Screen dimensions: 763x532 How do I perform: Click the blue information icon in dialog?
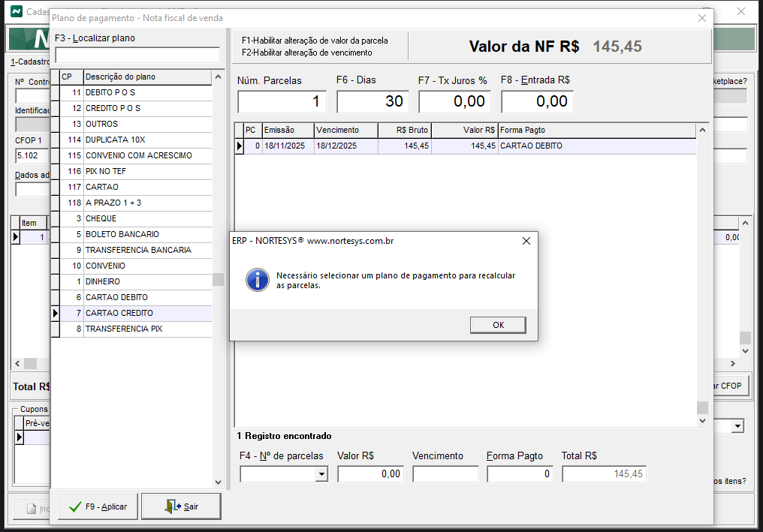tap(258, 280)
